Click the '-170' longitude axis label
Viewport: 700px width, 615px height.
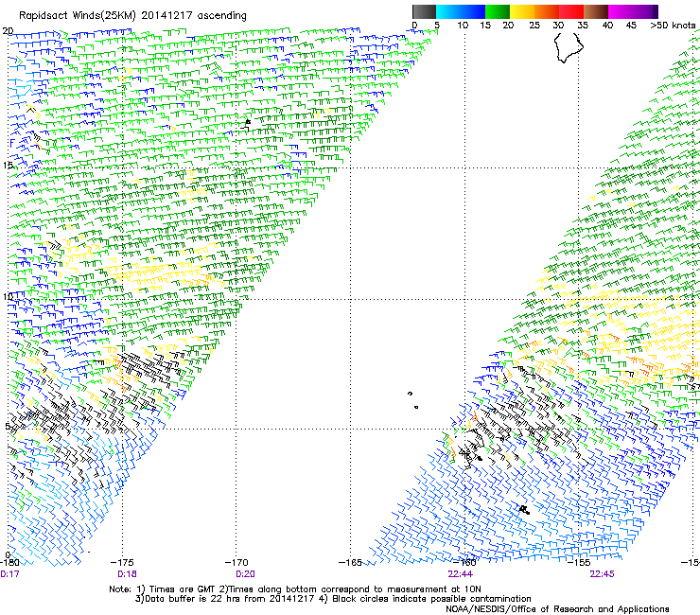click(x=236, y=563)
